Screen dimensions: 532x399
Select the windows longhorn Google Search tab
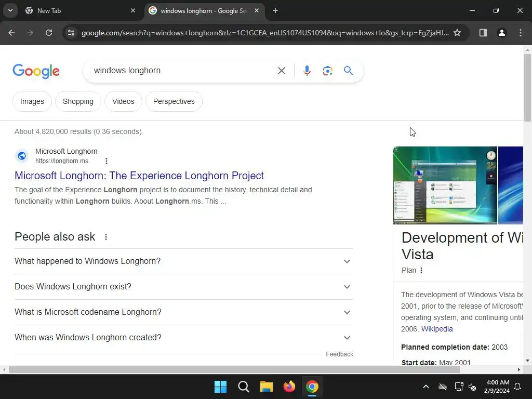tap(205, 10)
